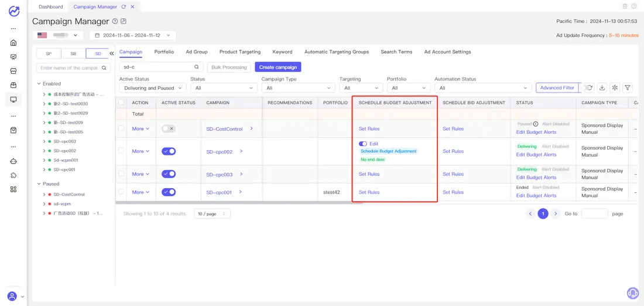Click the Create campaign button
The height and width of the screenshot is (306, 644).
click(x=278, y=67)
